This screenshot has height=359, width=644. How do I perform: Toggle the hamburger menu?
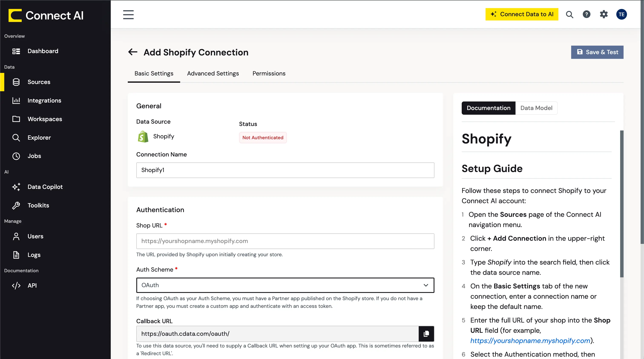(128, 14)
